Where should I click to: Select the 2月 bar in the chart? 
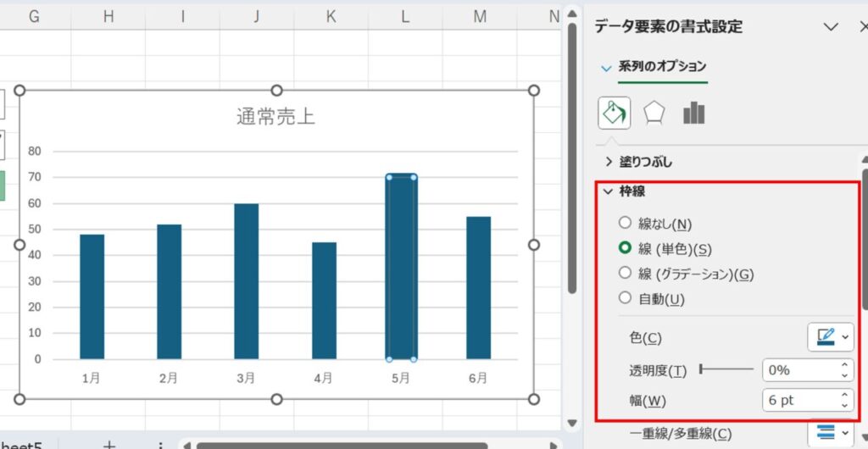click(169, 291)
